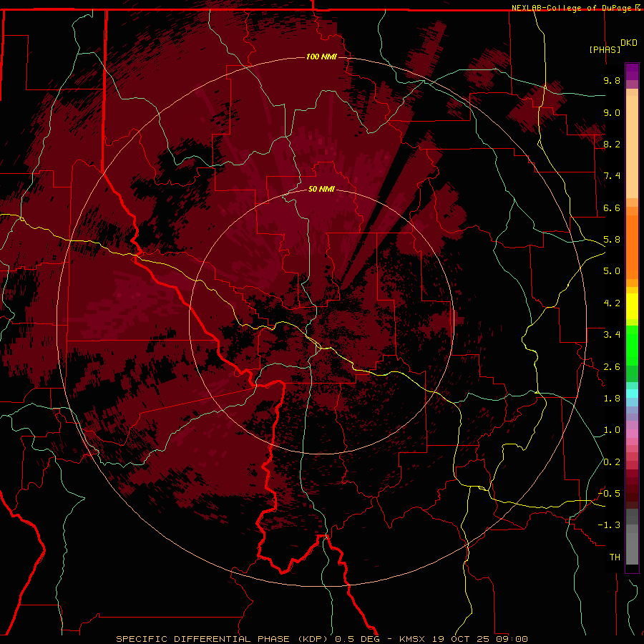This screenshot has height=644, width=644.
Task: Click the 'SPECIFIC DIFFERENTIAL PHASE (KDP)' product title
Action: (x=224, y=639)
